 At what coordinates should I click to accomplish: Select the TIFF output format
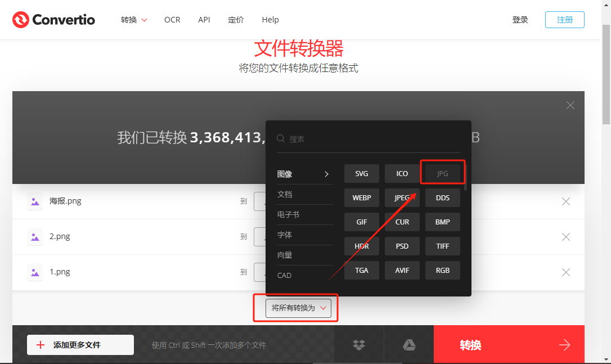[442, 246]
